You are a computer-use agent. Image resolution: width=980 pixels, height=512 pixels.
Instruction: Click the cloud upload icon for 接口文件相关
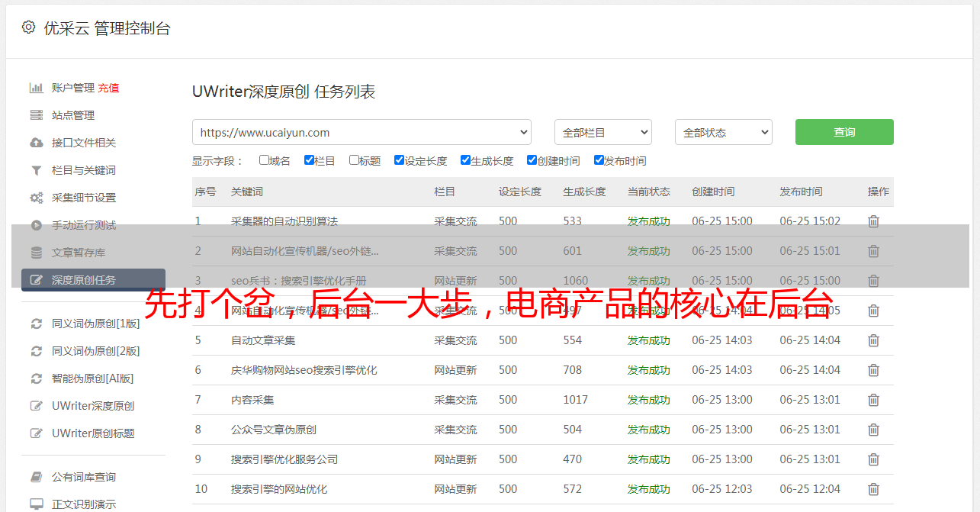click(36, 143)
